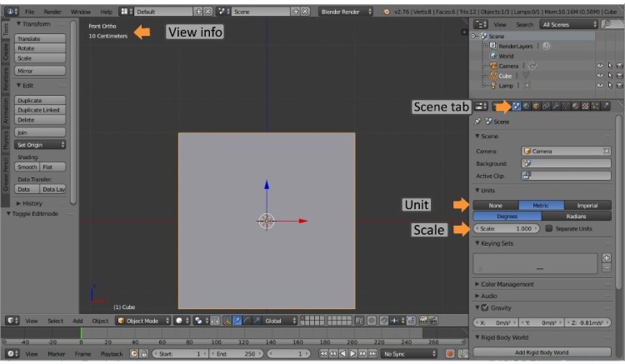
Task: Jump to the timeline end frame
Action: coord(372,354)
